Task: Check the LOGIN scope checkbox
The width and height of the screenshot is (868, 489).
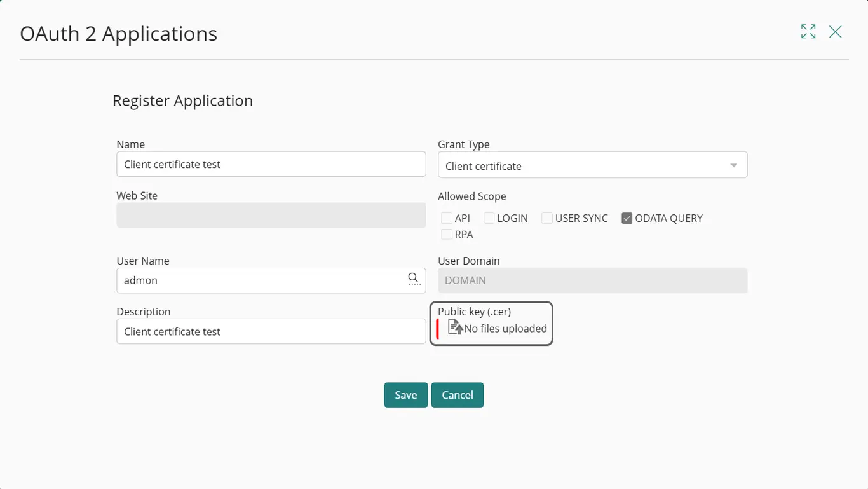Action: point(489,218)
